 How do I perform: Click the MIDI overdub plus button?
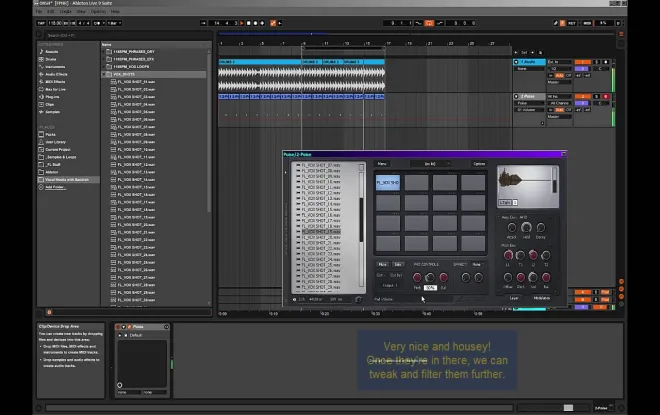(x=262, y=23)
